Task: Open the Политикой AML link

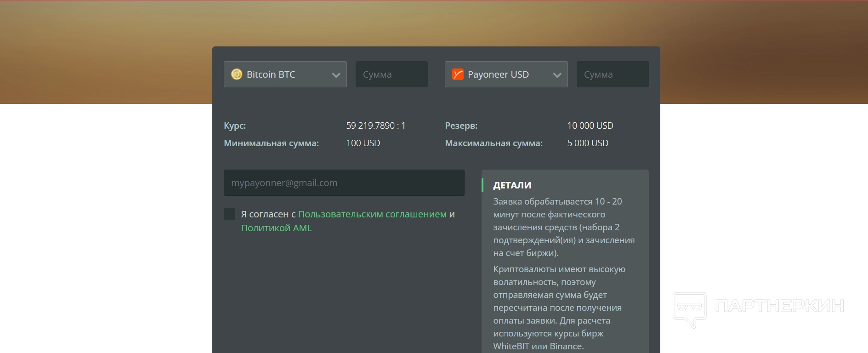Action: tap(276, 228)
